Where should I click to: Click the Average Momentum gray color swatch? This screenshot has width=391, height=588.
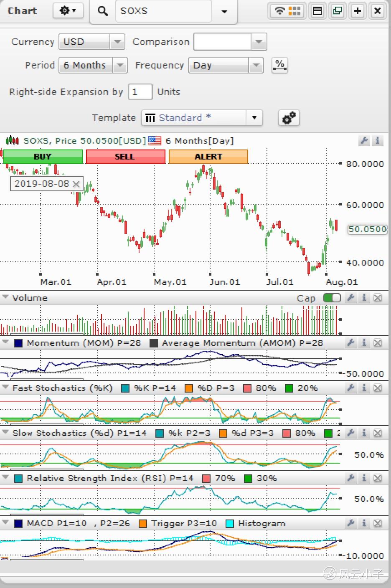153,343
